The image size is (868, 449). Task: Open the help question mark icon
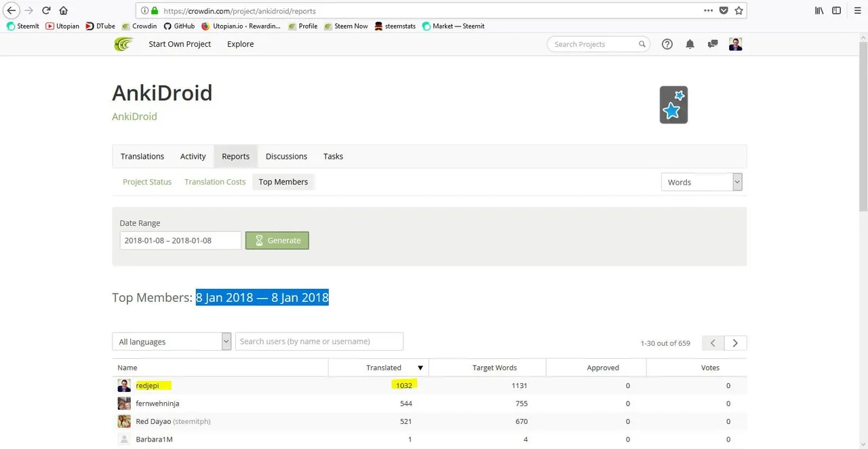(667, 44)
